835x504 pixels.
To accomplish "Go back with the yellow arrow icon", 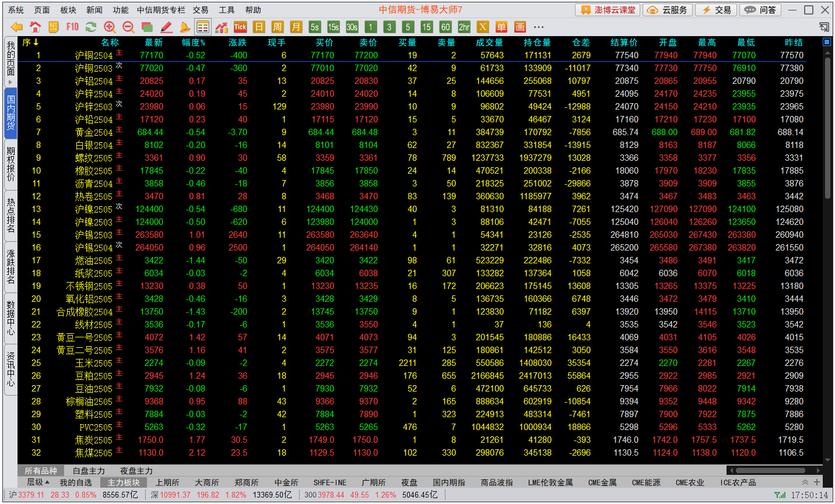I will [x=17, y=27].
